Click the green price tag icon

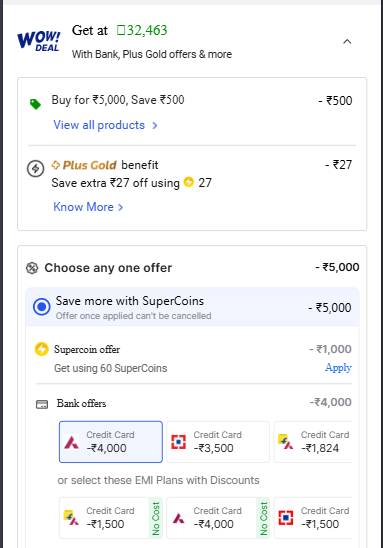(35, 104)
